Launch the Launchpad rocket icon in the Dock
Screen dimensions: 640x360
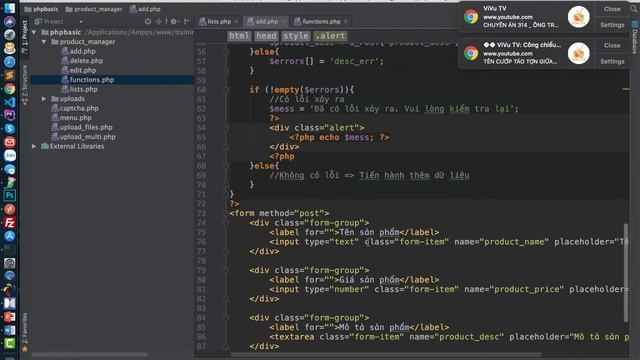pyautogui.click(x=9, y=35)
